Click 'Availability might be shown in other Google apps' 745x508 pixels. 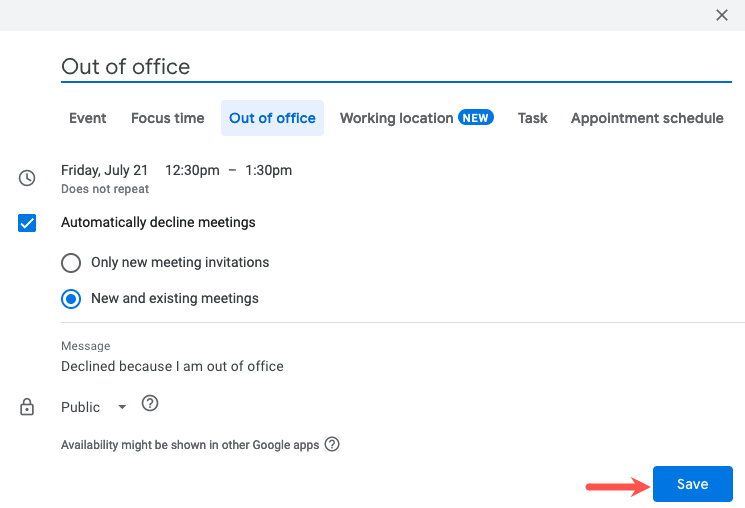tap(190, 445)
